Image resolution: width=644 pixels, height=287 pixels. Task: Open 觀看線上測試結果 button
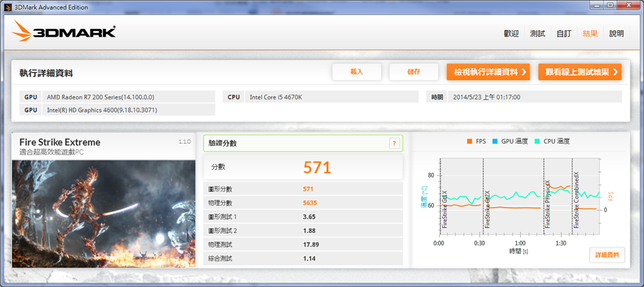(x=580, y=72)
